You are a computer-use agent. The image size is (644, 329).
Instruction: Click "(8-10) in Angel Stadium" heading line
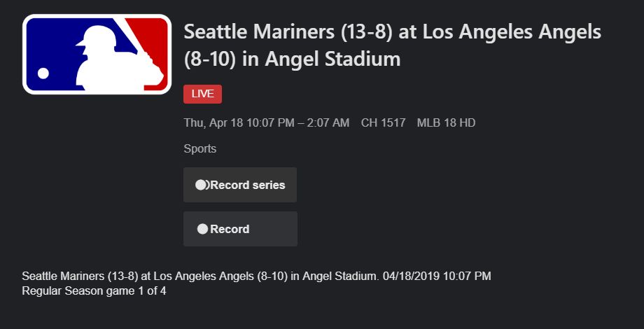[292, 59]
